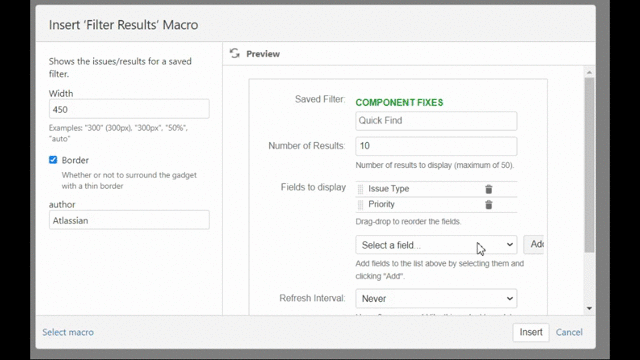
Task: Toggle the Border checkbox
Action: tap(53, 160)
